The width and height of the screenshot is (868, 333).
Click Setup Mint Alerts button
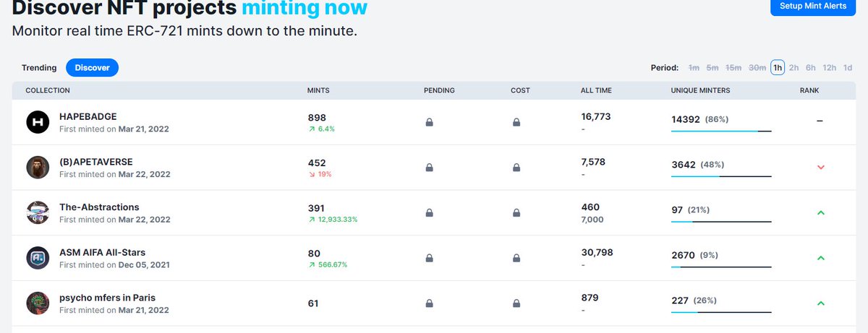[814, 6]
